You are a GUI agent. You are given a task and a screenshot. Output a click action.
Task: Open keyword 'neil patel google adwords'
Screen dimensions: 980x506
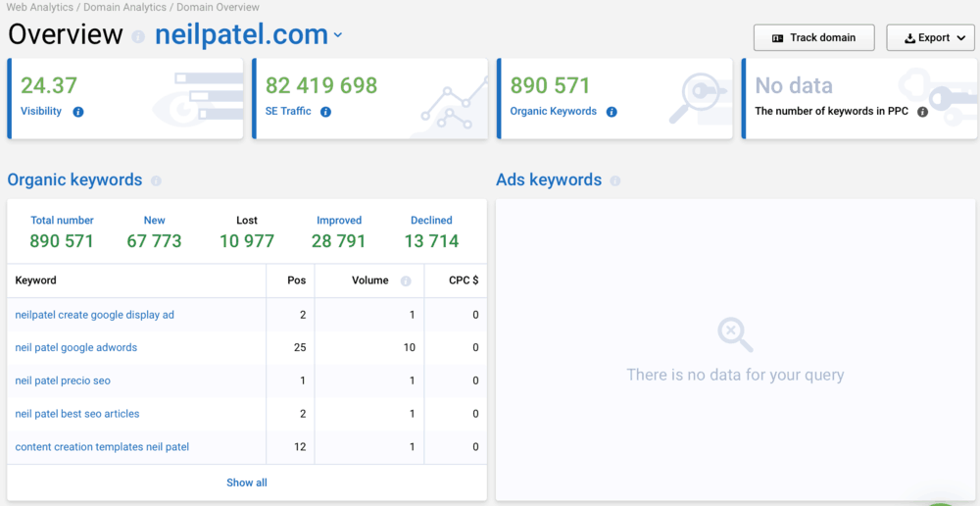[x=76, y=347]
